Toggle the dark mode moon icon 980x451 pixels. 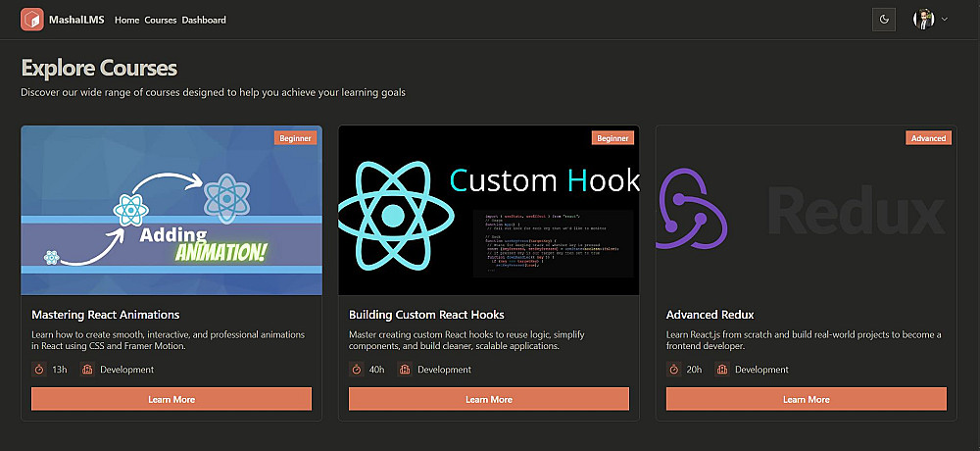point(884,20)
